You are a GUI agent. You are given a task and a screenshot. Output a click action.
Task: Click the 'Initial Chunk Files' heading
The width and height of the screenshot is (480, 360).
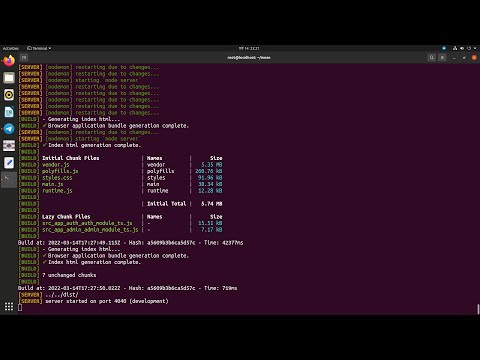(x=71, y=158)
